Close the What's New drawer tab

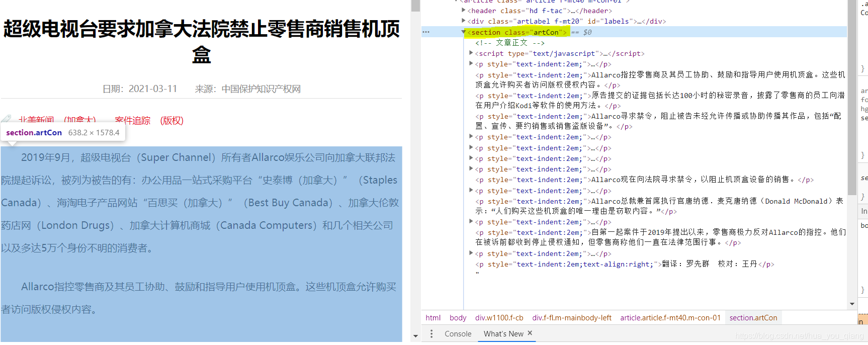point(530,333)
